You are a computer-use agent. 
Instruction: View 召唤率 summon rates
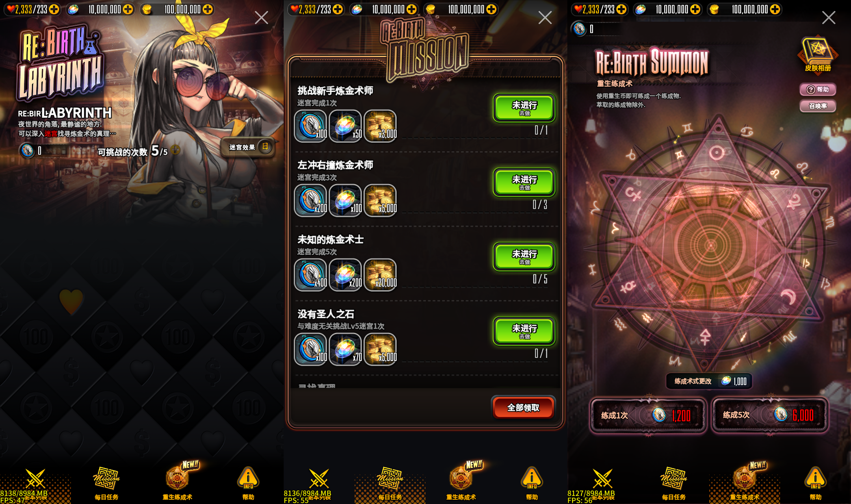click(818, 106)
